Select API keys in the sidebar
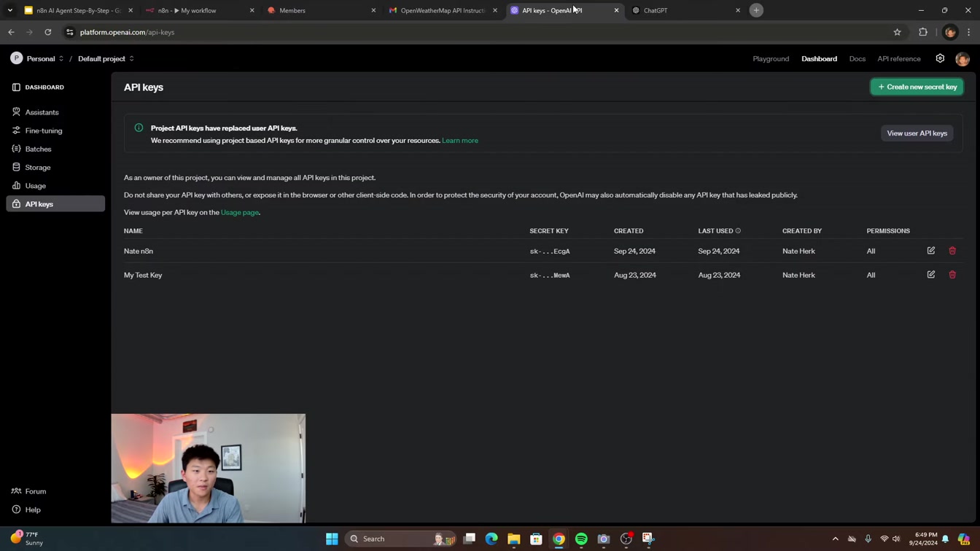The height and width of the screenshot is (551, 980). point(55,204)
